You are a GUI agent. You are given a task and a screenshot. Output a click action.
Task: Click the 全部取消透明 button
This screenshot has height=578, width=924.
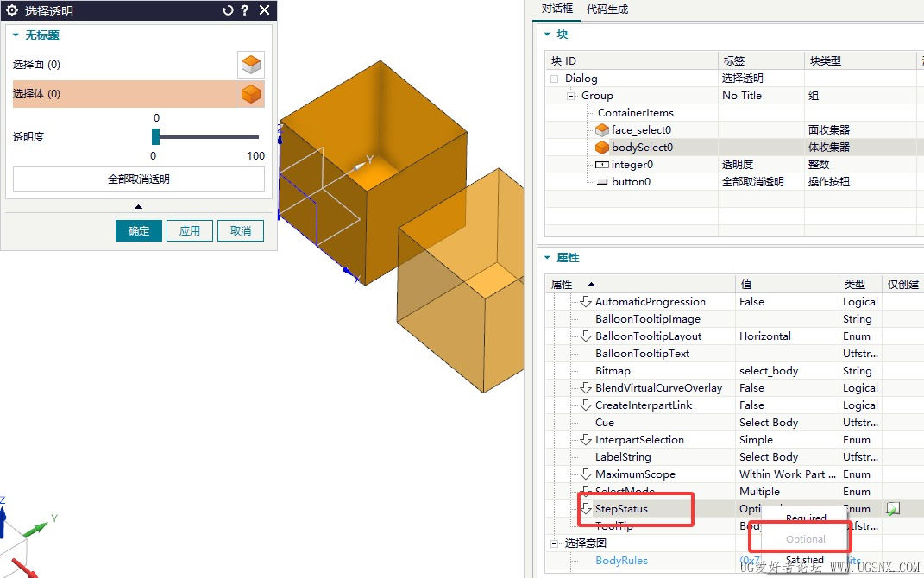tap(139, 179)
